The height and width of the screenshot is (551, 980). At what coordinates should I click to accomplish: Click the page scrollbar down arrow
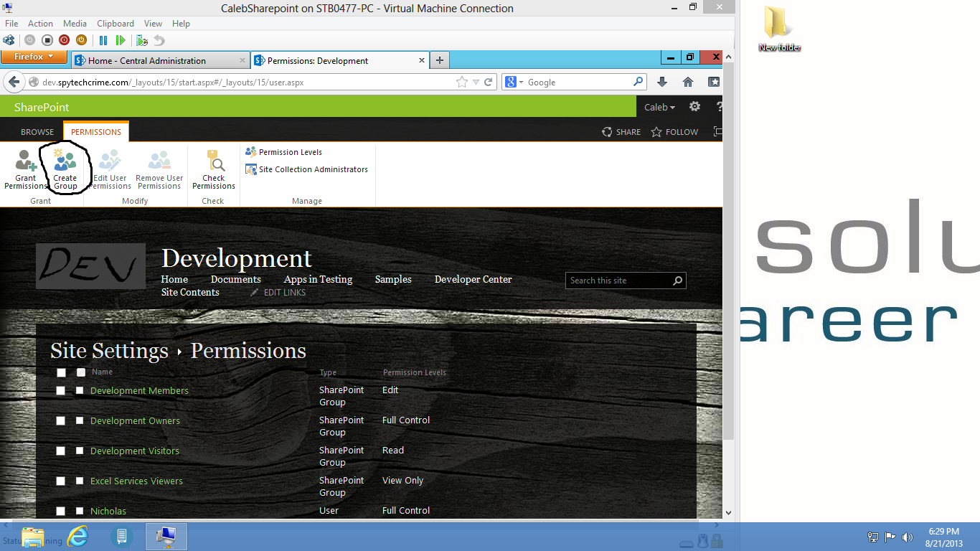coord(728,513)
